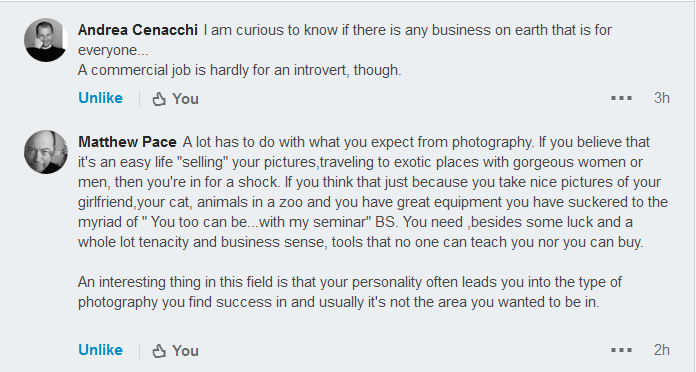The height and width of the screenshot is (372, 696).
Task: Click the 'commercial job is hardly for an introvert' line
Action: pyautogui.click(x=240, y=70)
